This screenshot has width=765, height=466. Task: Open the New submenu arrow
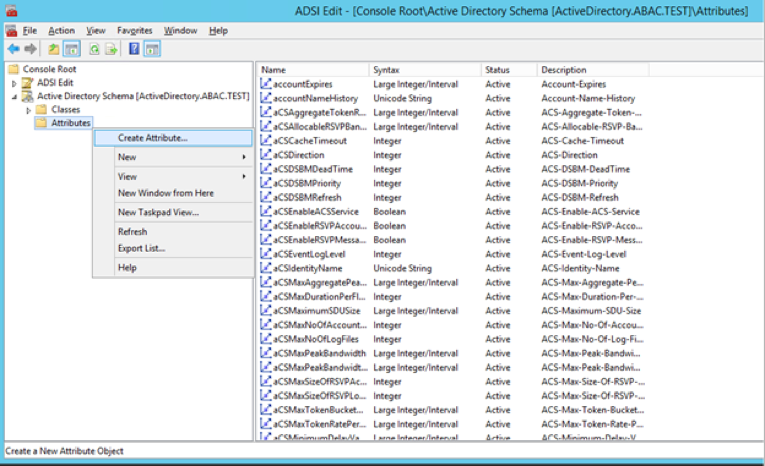coord(244,157)
